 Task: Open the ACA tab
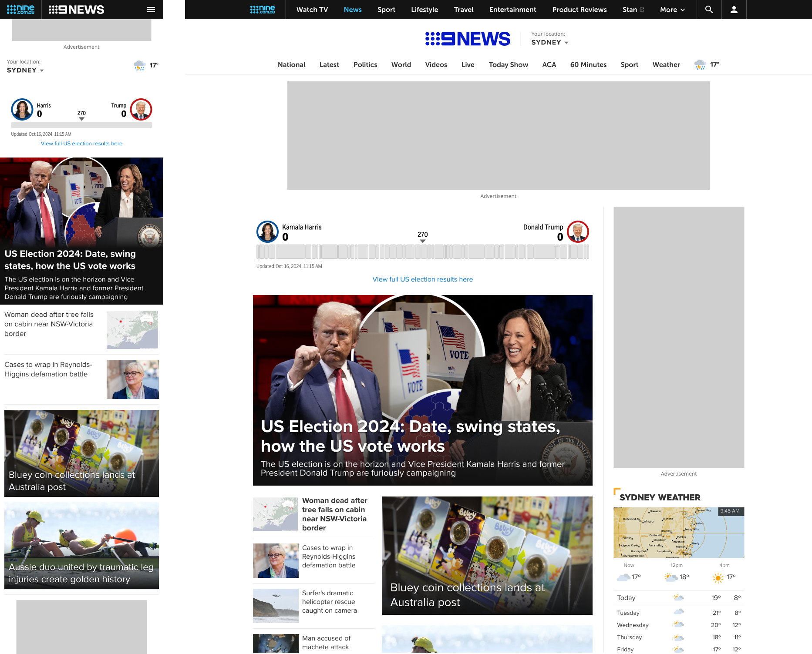point(549,64)
